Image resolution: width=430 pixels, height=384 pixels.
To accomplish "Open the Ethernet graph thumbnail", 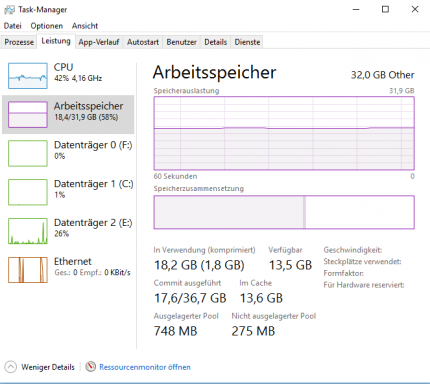I will 28,270.
